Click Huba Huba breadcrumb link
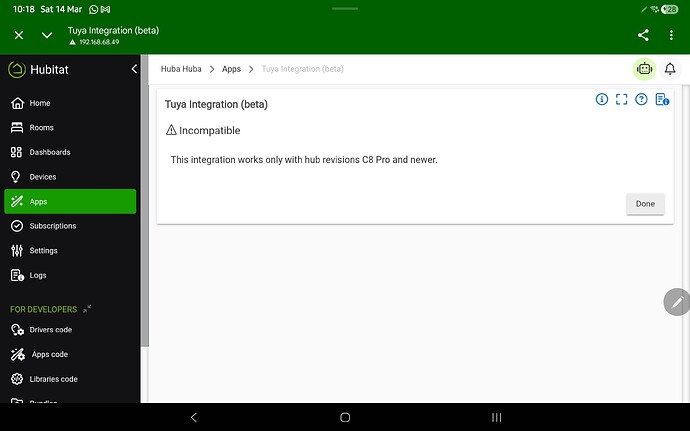 click(181, 69)
